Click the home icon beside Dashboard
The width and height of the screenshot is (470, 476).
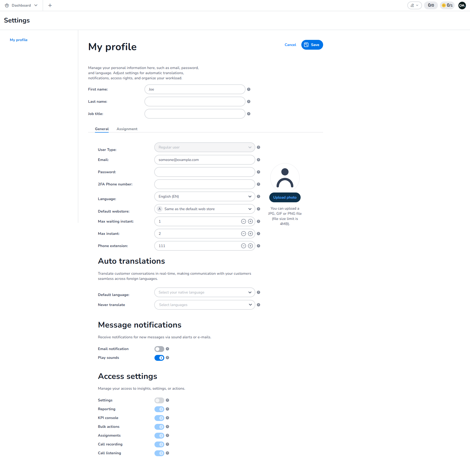7,5
